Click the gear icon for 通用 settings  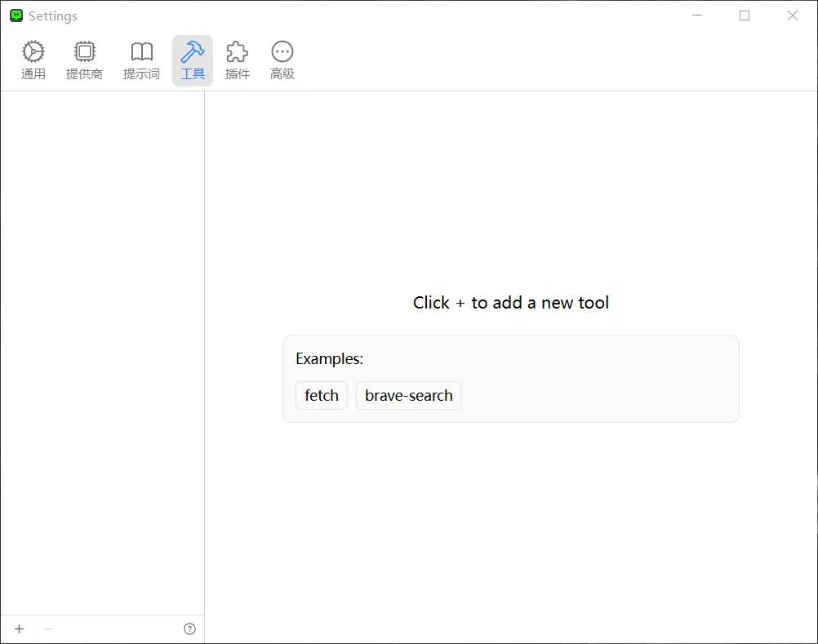(x=33, y=52)
